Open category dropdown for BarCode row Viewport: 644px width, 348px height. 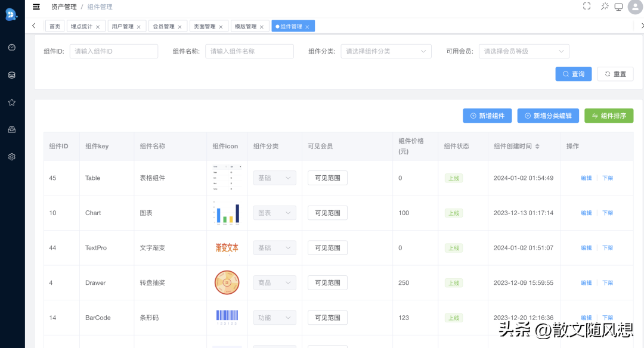click(x=274, y=317)
